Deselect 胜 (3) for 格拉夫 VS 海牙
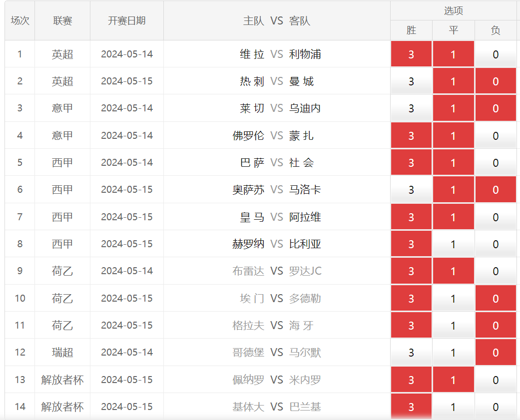 pyautogui.click(x=411, y=325)
